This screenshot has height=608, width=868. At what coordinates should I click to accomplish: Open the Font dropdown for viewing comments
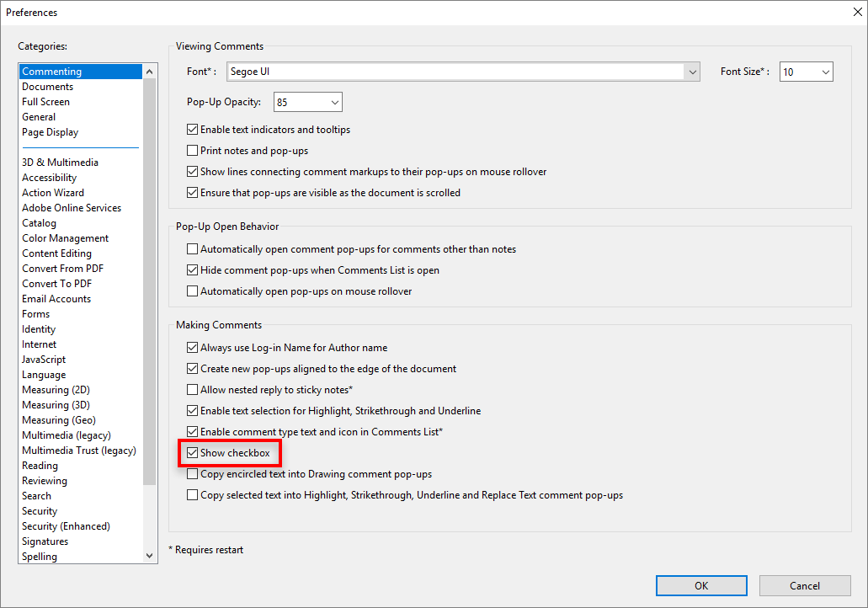click(x=692, y=71)
